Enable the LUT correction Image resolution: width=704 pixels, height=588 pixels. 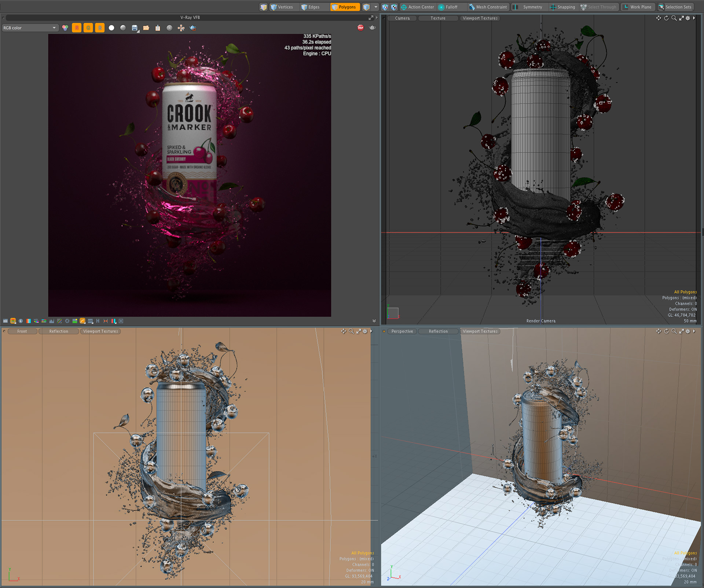[90, 321]
